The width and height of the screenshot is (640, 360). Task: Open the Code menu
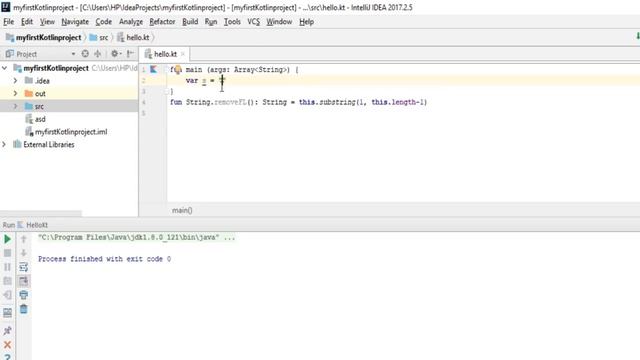tap(104, 22)
